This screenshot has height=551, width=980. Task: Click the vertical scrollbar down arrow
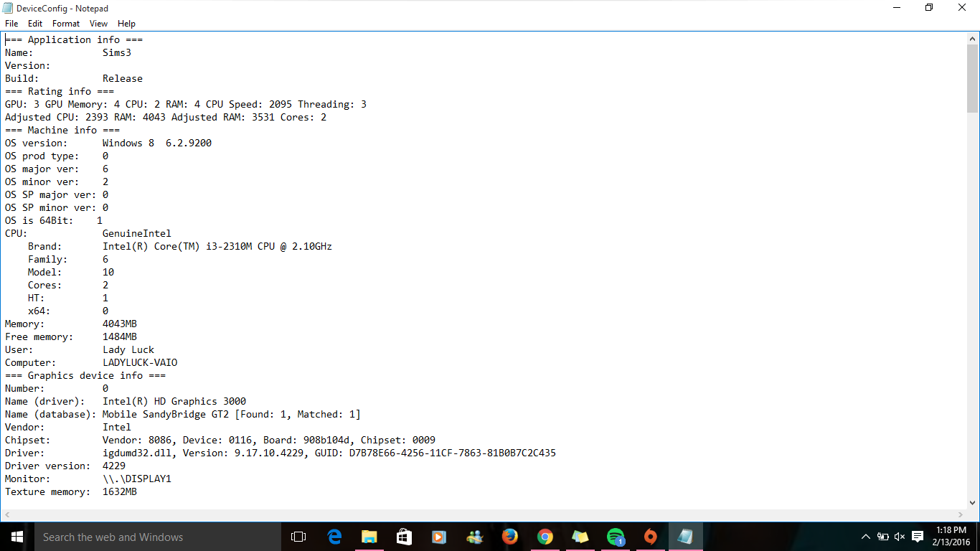point(973,503)
